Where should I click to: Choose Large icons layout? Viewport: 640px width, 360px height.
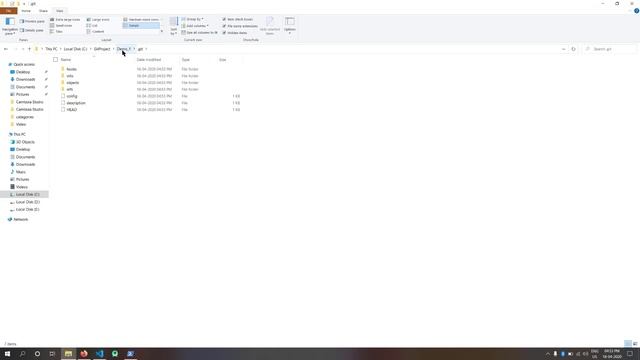click(98, 20)
